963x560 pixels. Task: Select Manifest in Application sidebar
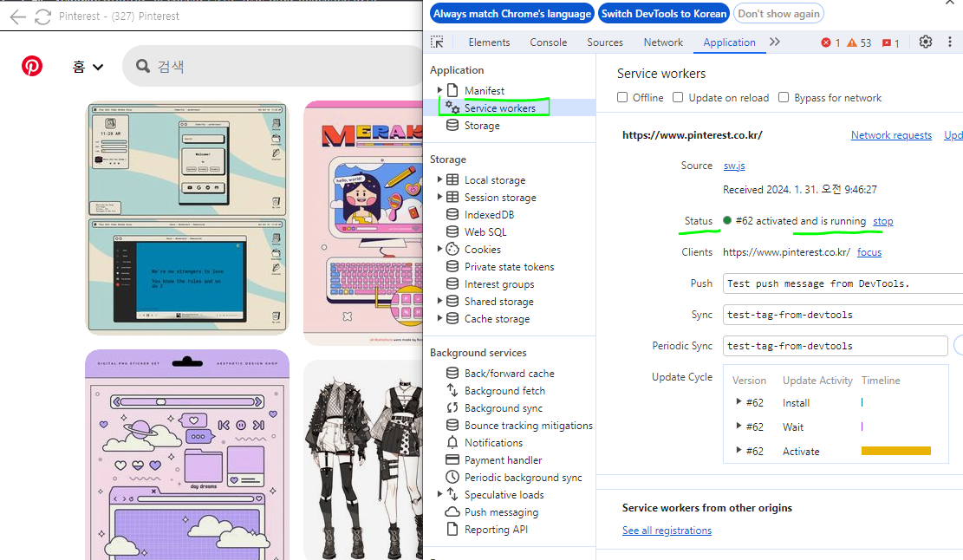[x=484, y=90]
